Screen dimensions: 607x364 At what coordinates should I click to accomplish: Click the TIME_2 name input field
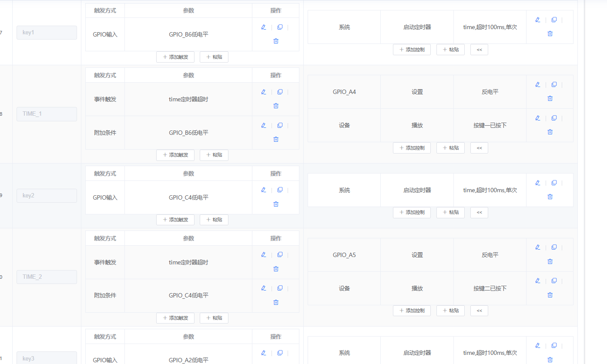[x=47, y=277]
